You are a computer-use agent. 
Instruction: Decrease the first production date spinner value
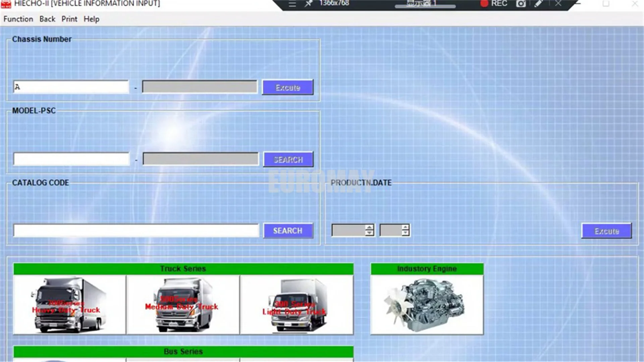pyautogui.click(x=369, y=233)
